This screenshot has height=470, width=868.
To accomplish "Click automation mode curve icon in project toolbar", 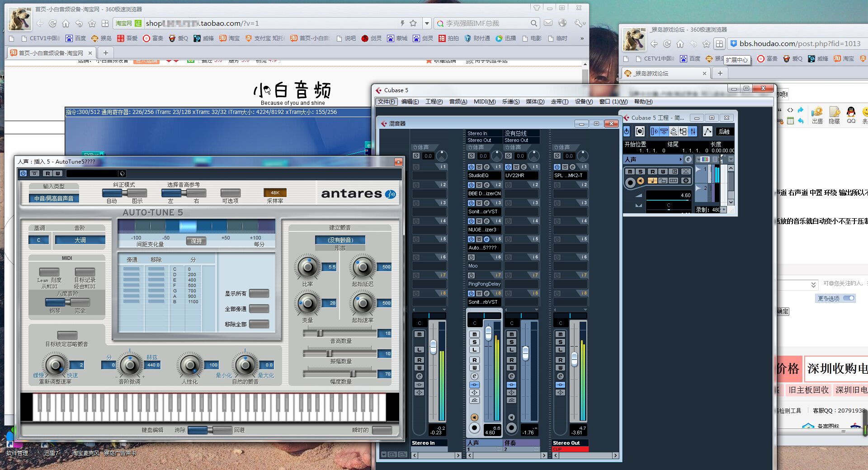I will click(708, 132).
